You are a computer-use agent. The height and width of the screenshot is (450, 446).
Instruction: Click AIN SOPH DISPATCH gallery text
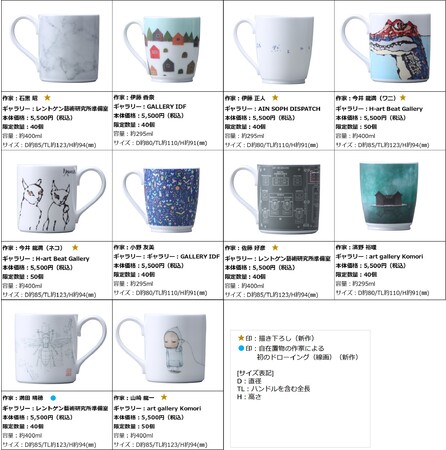tap(289, 109)
